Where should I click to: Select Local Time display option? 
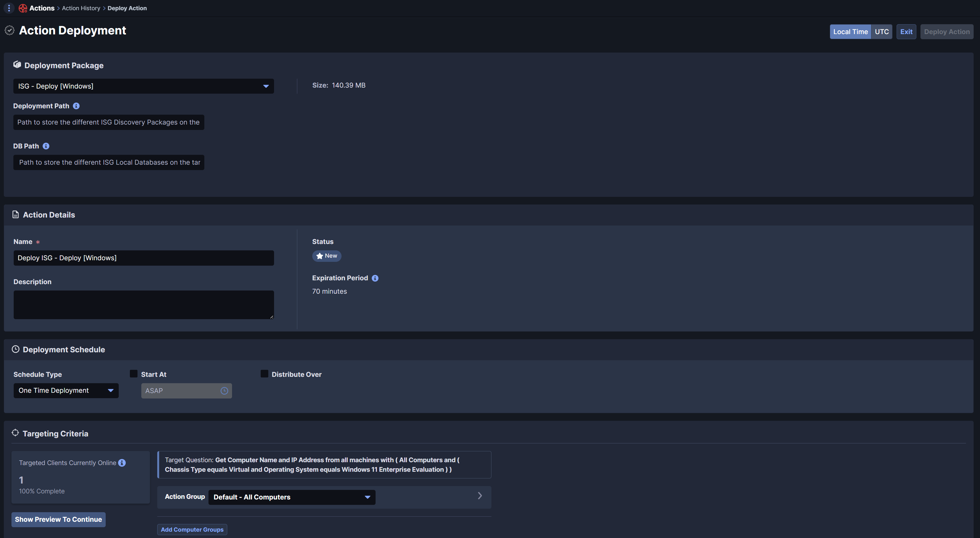tap(850, 32)
